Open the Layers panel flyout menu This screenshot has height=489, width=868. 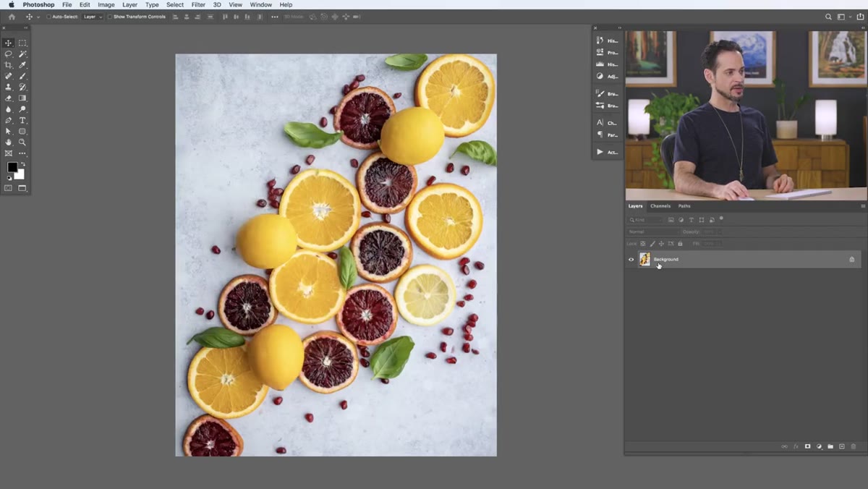pos(863,206)
